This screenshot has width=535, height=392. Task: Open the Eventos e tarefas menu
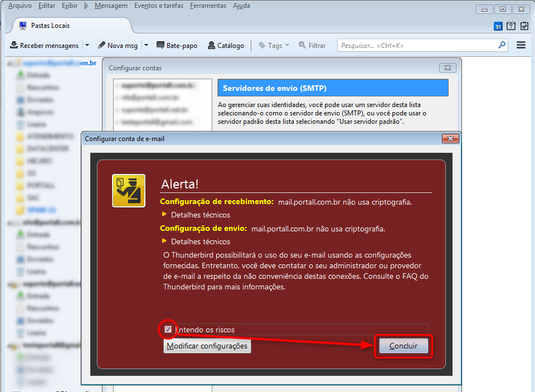coord(159,6)
